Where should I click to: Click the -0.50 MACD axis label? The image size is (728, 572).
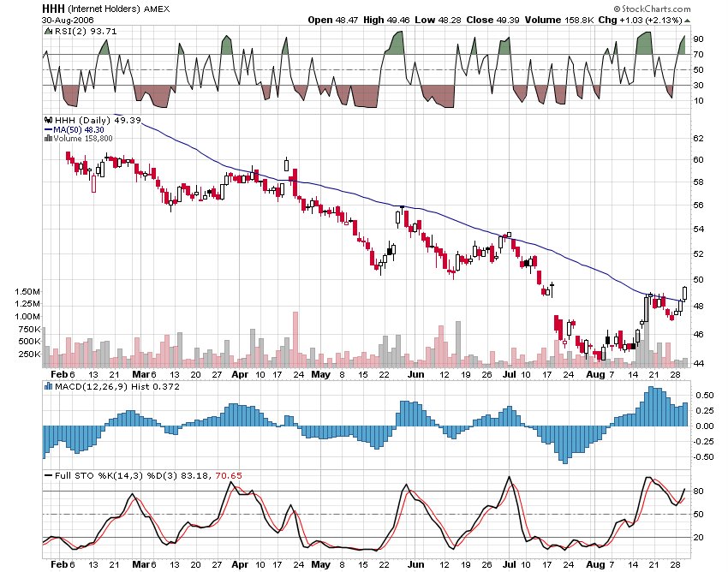pyautogui.click(x=703, y=457)
